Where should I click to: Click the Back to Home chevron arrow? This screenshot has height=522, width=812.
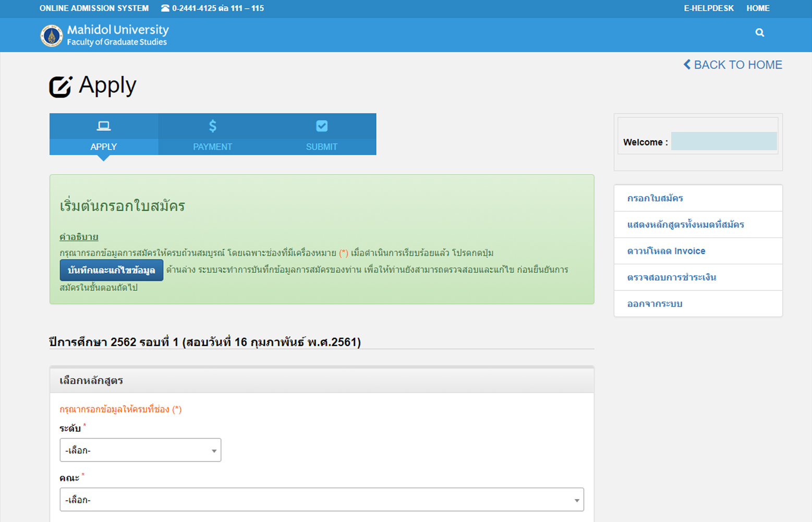tap(687, 65)
